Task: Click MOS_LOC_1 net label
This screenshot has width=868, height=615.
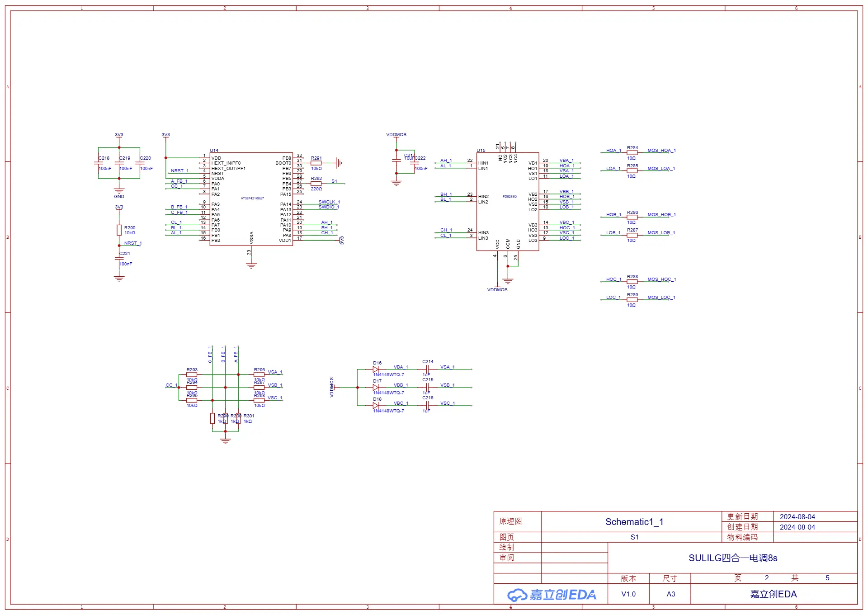Action: (x=661, y=298)
